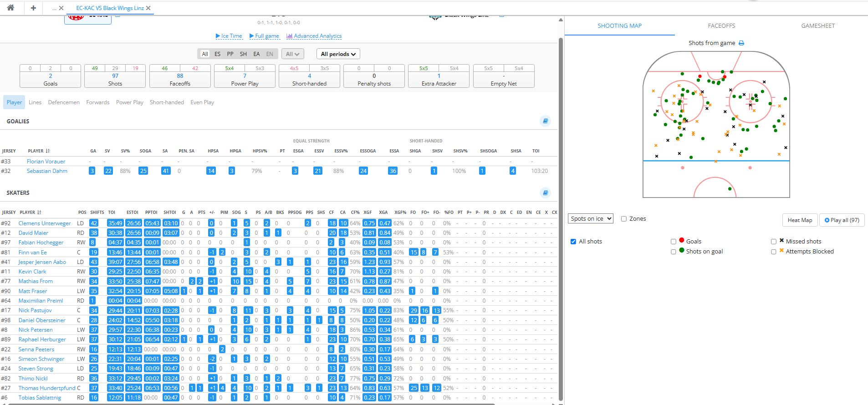Open the All periods dropdown
Screen dimensions: 868x405
click(x=338, y=54)
